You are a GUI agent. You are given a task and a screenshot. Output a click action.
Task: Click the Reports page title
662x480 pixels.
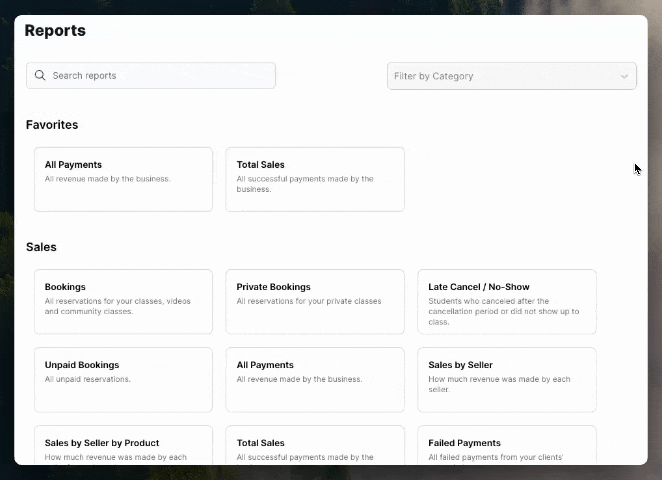(55, 30)
